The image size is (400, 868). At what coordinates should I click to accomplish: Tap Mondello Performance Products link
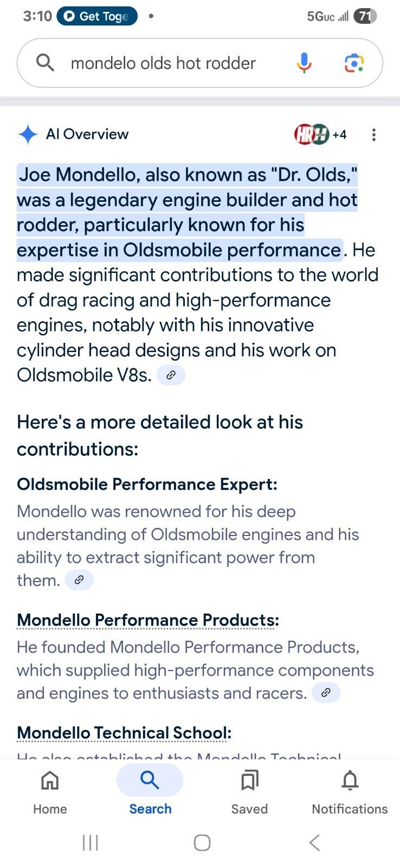pyautogui.click(x=148, y=620)
